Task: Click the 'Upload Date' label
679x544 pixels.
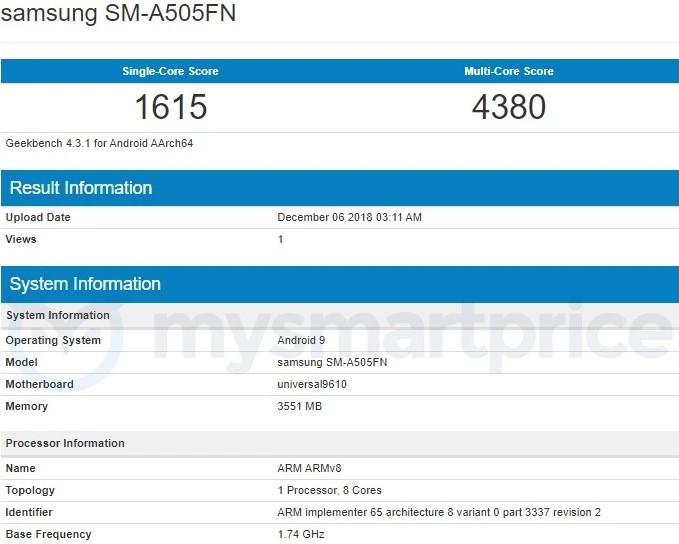Action: pos(38,217)
